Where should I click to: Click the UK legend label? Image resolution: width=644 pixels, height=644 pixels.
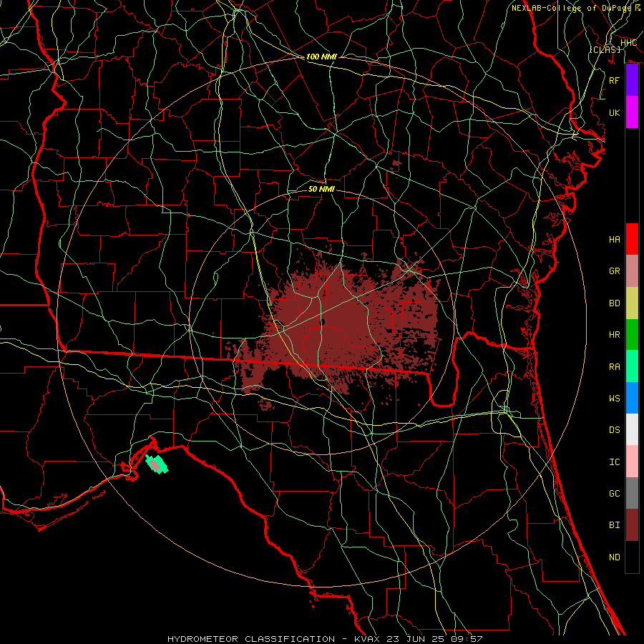click(x=614, y=112)
